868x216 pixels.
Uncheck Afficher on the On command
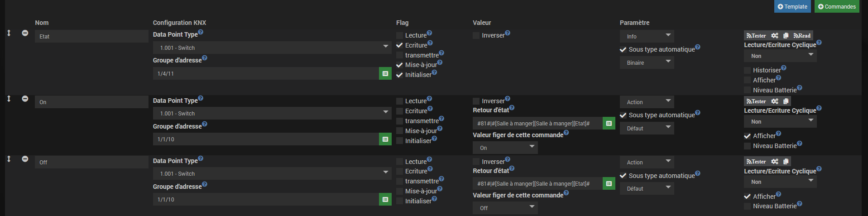click(x=747, y=136)
